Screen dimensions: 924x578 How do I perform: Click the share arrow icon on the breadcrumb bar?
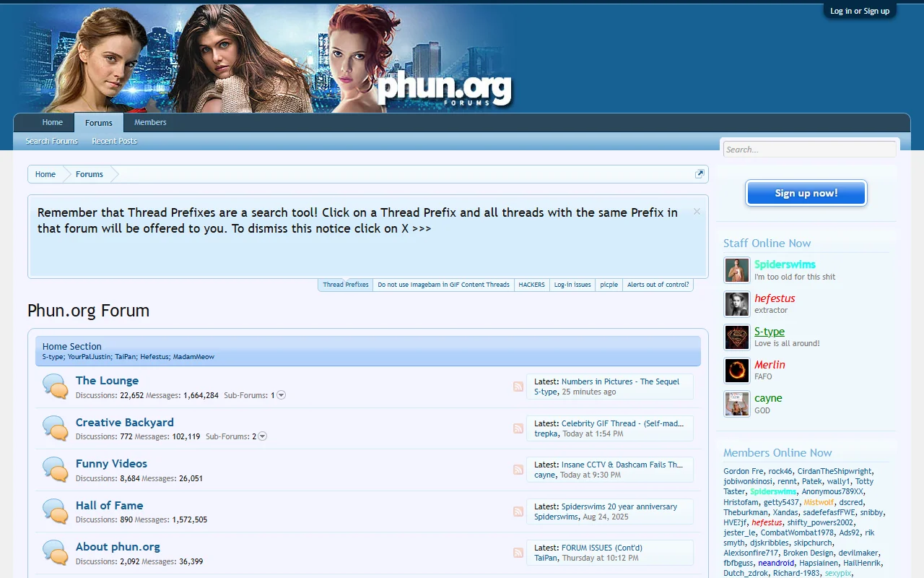[699, 173]
